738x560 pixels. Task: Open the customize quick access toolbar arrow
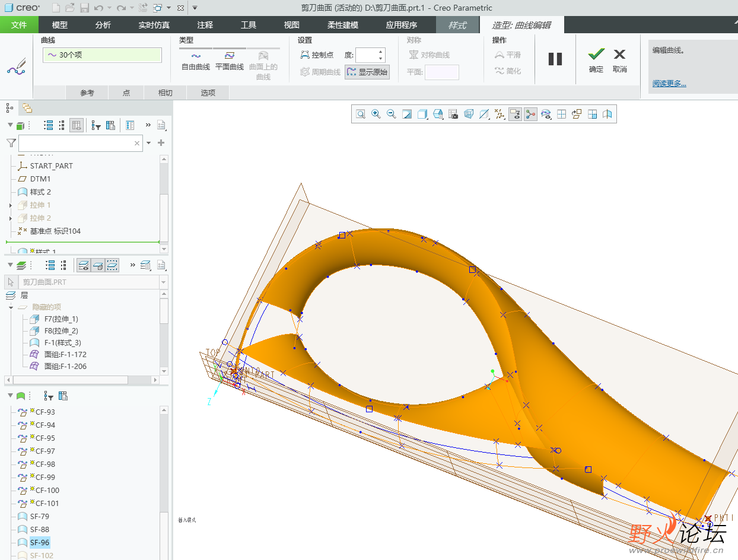[195, 8]
